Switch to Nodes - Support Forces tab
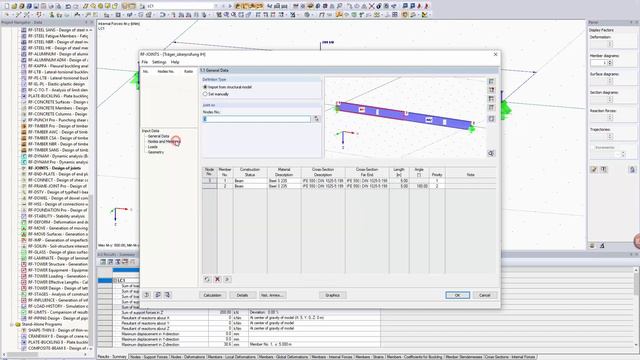 pyautogui.click(x=149, y=357)
